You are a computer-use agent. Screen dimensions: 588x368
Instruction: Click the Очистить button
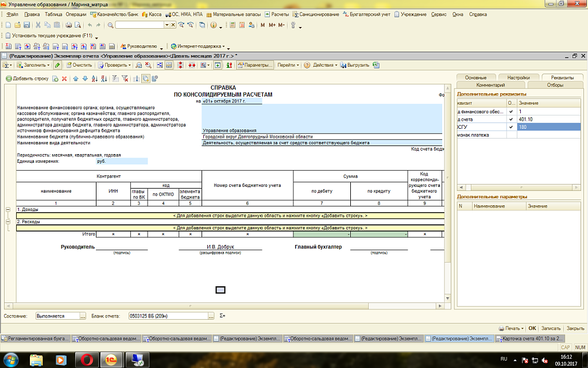78,65
